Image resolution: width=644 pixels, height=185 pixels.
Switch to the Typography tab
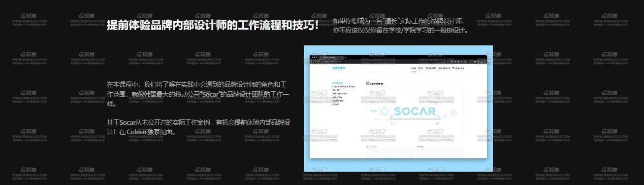pos(431,68)
